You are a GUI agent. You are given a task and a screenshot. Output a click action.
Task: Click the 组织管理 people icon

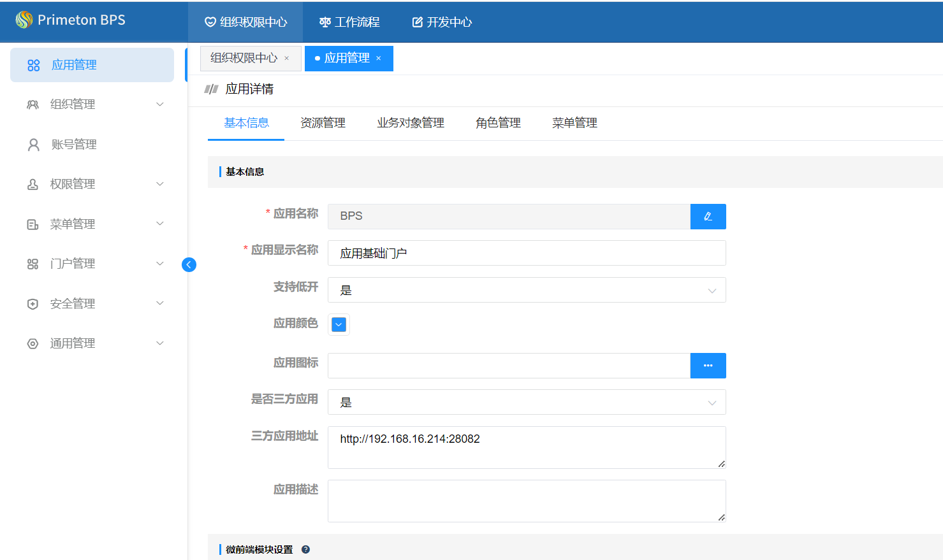tap(33, 104)
